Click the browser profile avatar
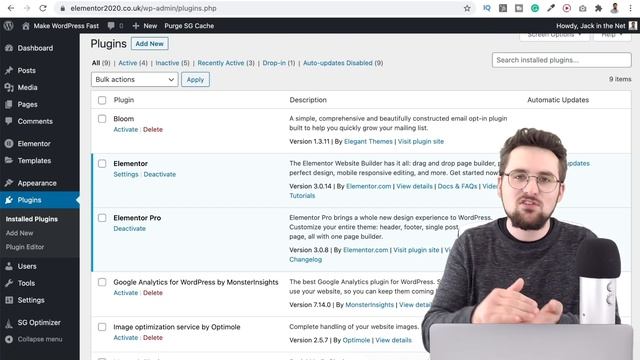The height and width of the screenshot is (360, 640). pos(614,8)
